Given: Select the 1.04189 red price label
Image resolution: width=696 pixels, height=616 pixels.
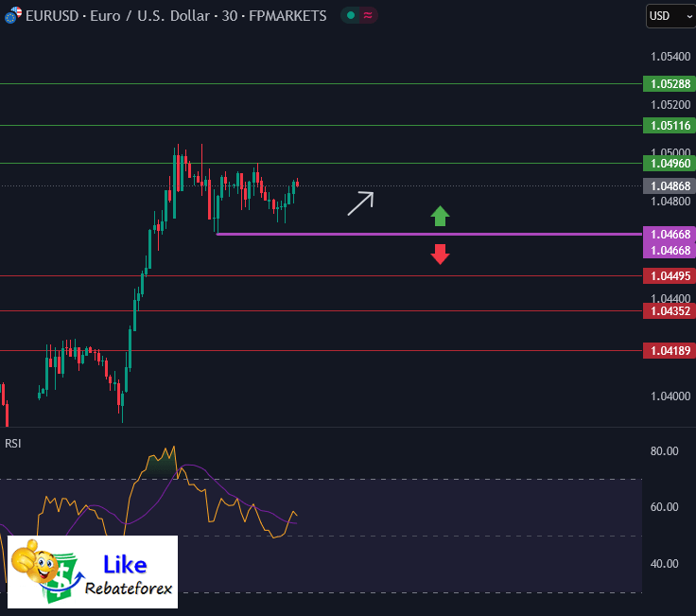Looking at the screenshot, I should [x=669, y=351].
